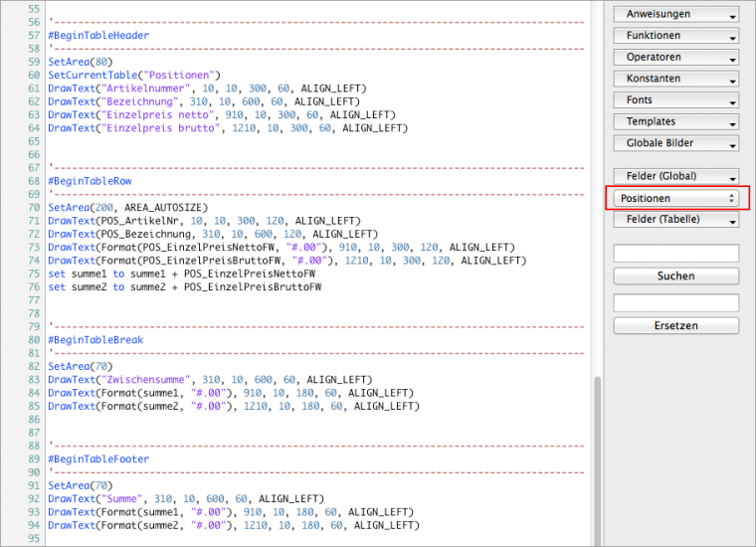Click the replace text field above Ersetzen
The width and height of the screenshot is (756, 547).
[x=676, y=303]
